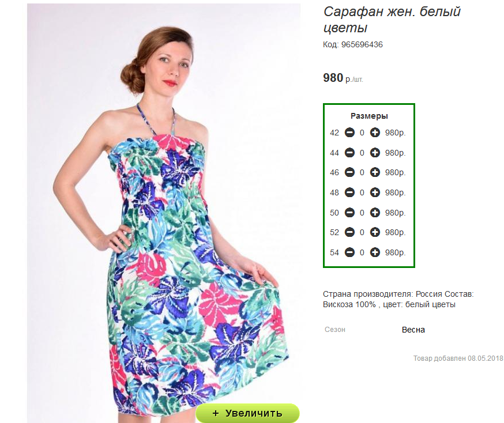Add one item of size 44

coord(375,153)
